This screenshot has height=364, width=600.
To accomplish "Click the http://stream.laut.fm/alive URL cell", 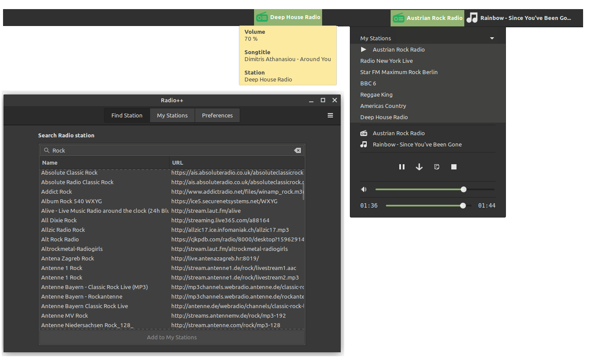I will [206, 211].
